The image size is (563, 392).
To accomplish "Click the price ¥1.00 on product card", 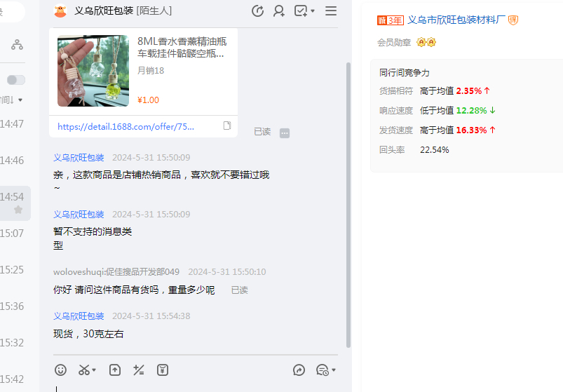I will coord(148,100).
